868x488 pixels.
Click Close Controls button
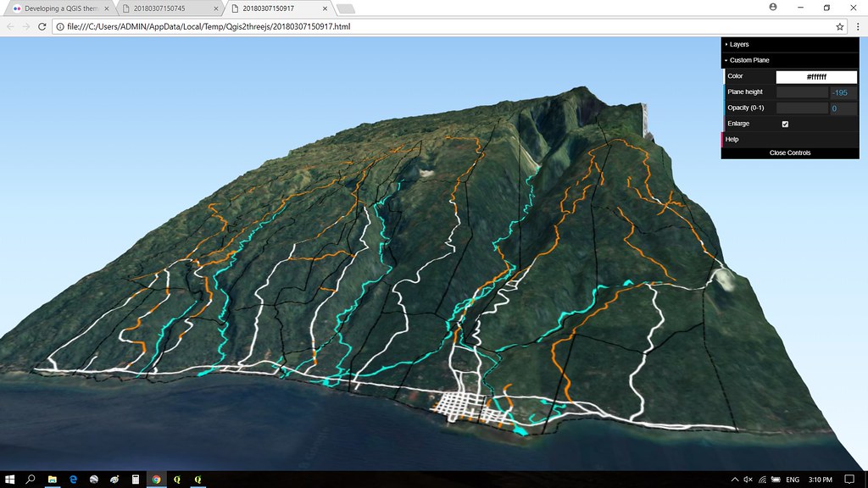click(790, 152)
